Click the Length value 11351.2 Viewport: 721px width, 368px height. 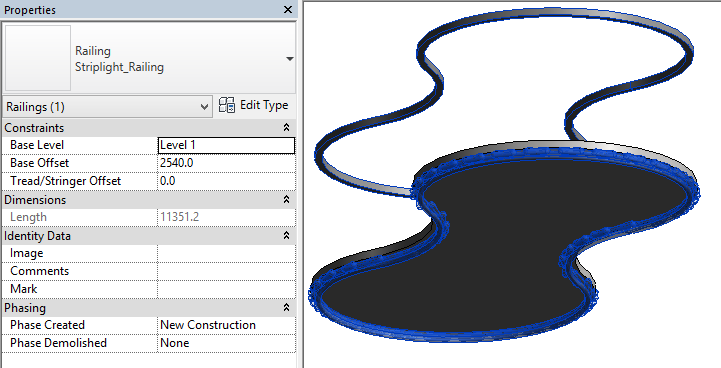tap(226, 217)
